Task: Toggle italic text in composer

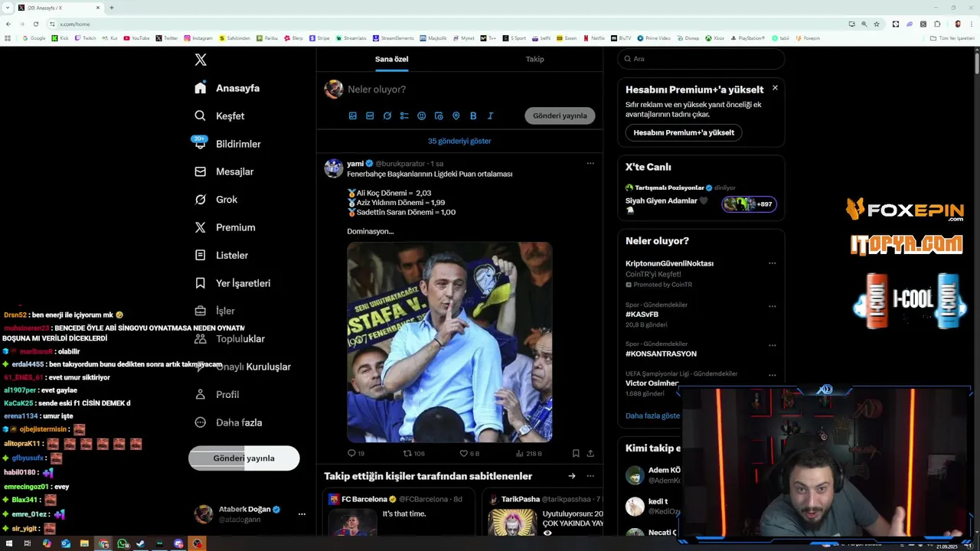Action: pyautogui.click(x=490, y=116)
